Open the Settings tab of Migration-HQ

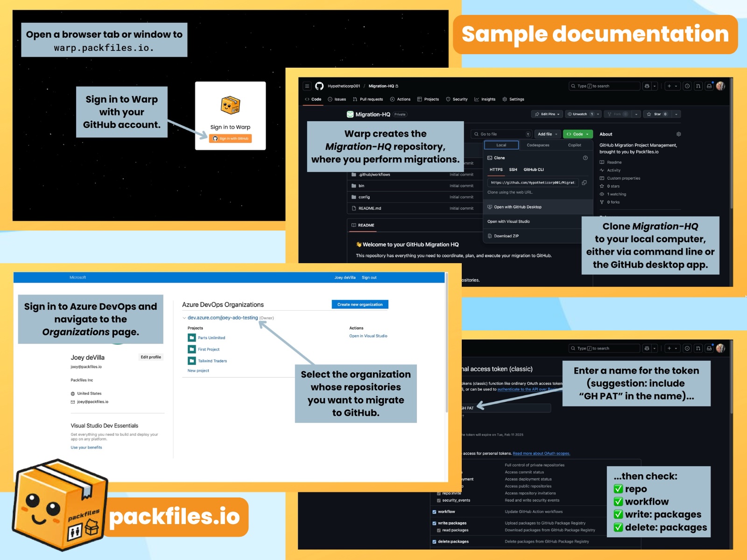pyautogui.click(x=513, y=99)
